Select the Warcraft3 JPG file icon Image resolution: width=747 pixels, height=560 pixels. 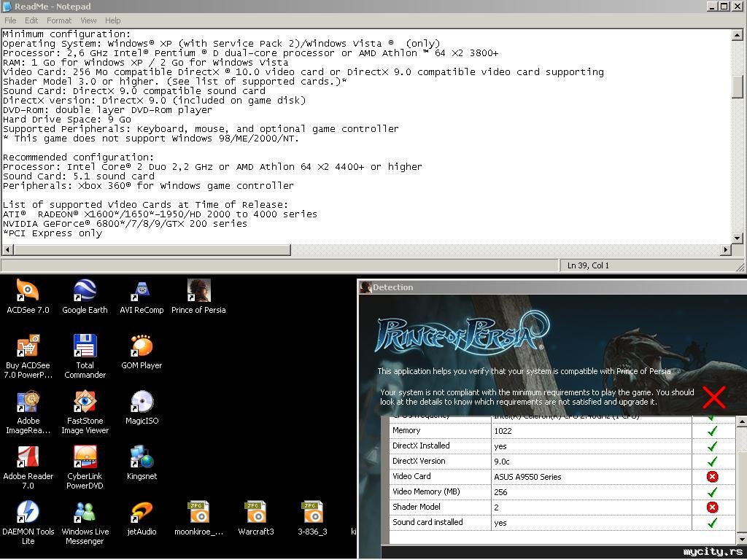pos(255,512)
